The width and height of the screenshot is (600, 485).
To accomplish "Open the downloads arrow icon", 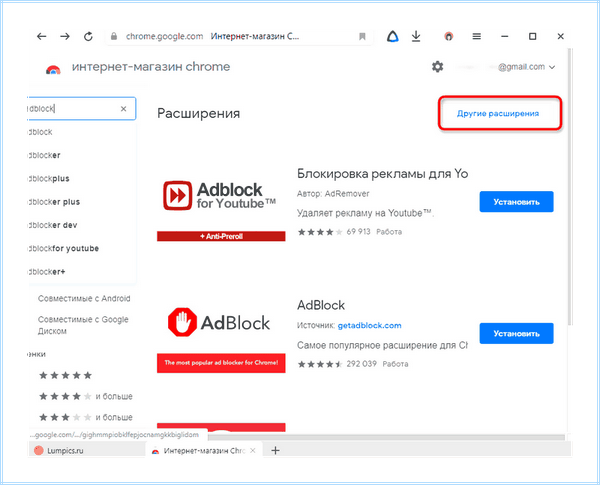I will [416, 36].
